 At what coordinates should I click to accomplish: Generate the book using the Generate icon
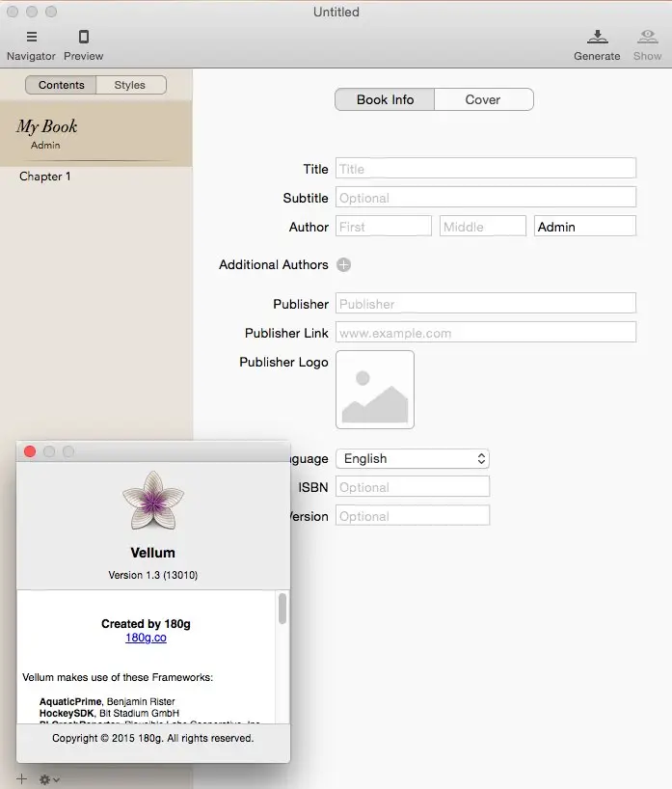click(x=597, y=37)
